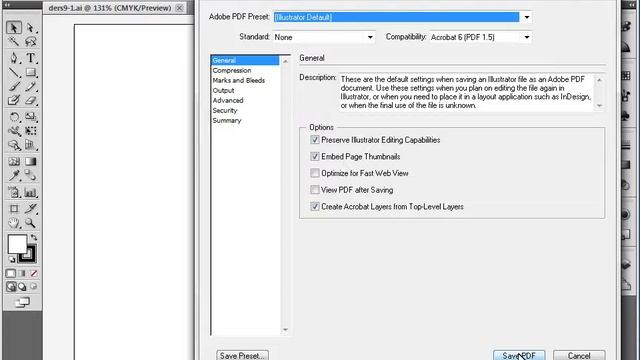Open Summary in the category list
This screenshot has height=360, width=640.
(227, 120)
